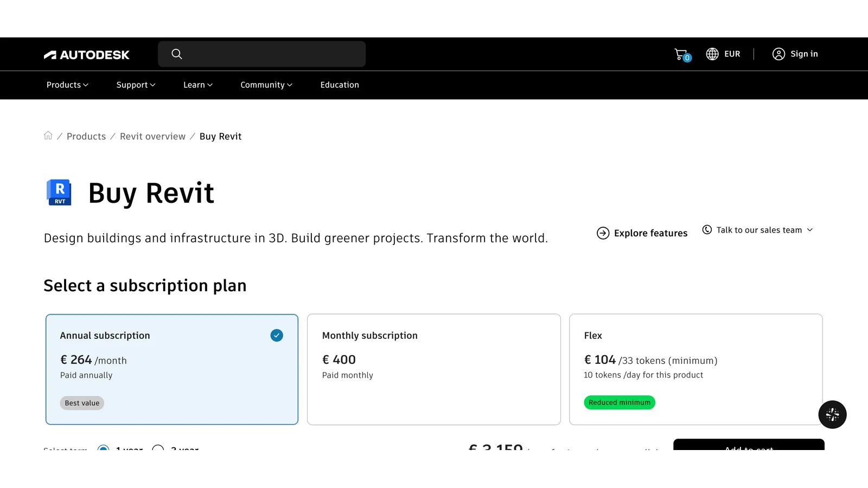Click the globe region icon

click(x=712, y=54)
